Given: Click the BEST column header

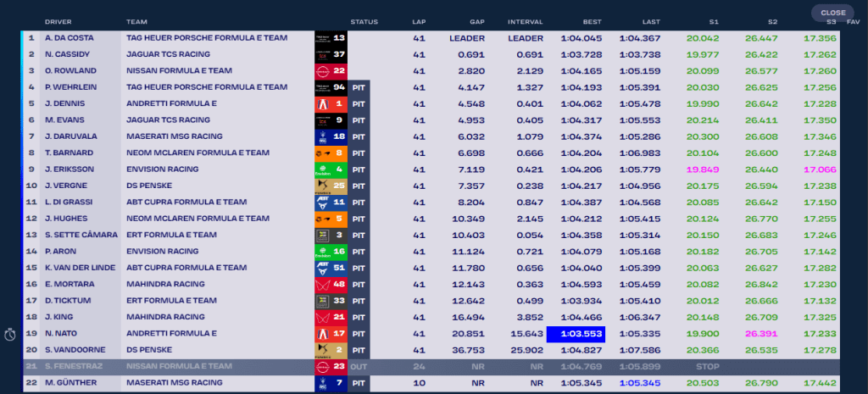Looking at the screenshot, I should point(593,22).
